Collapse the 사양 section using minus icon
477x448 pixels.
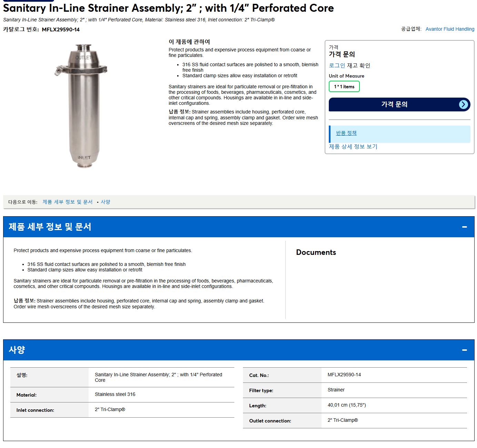[x=464, y=350]
